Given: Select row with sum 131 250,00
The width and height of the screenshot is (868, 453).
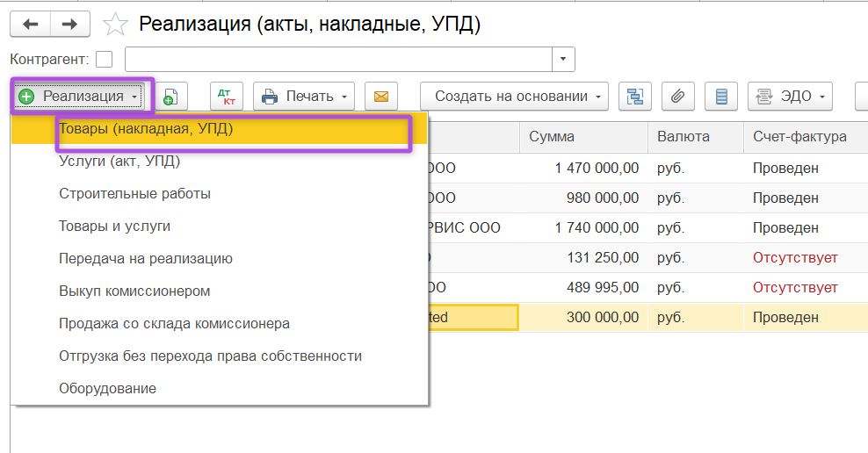Looking at the screenshot, I should [x=647, y=258].
